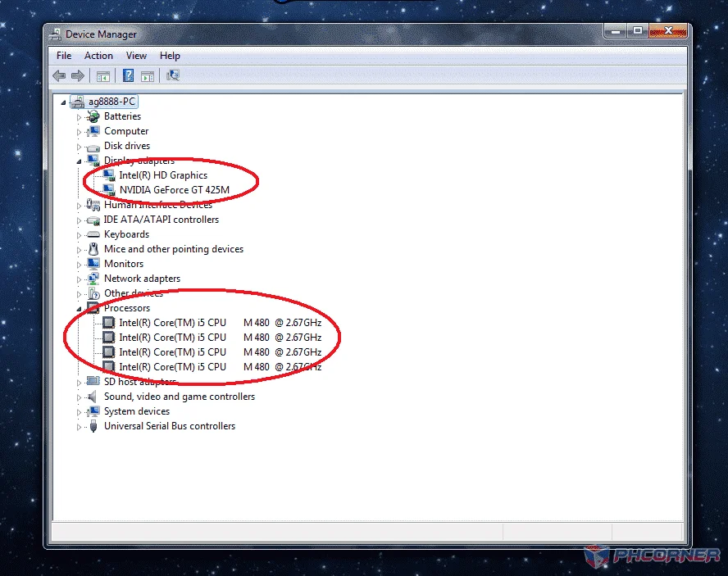This screenshot has height=576, width=728.
Task: Expand the Keyboards node arrow
Action: pos(79,235)
